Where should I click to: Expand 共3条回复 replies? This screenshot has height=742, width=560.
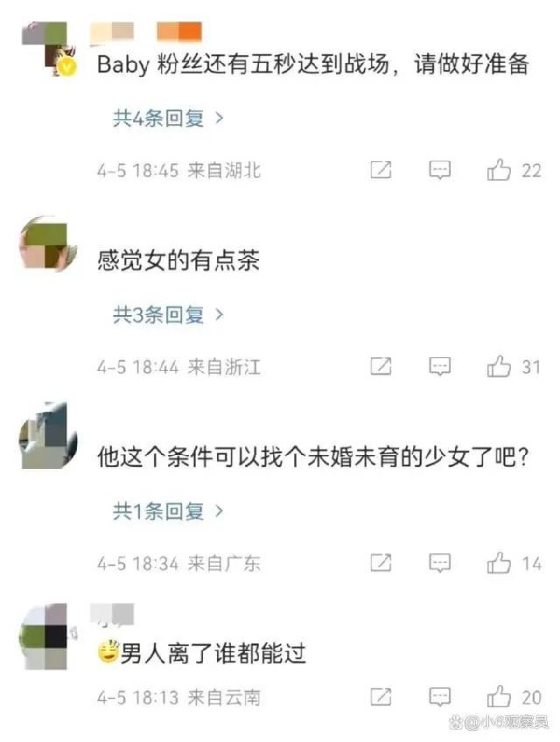[168, 315]
